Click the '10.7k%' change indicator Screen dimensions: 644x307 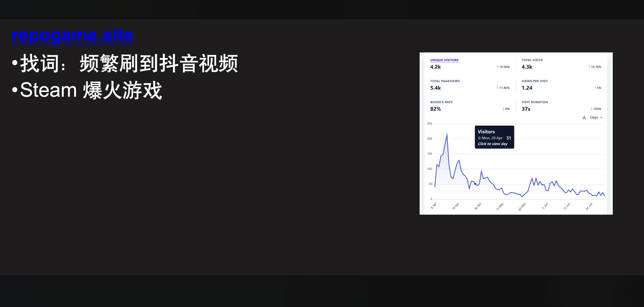click(x=595, y=67)
